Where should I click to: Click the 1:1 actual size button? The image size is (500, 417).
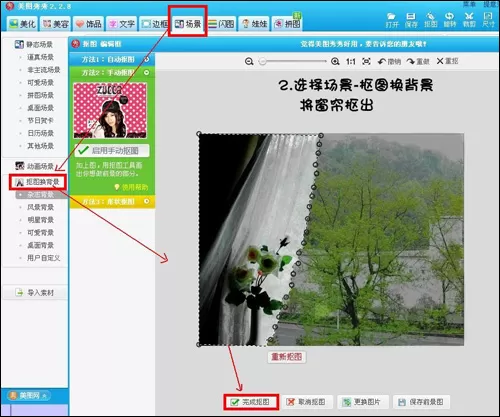[x=351, y=61]
